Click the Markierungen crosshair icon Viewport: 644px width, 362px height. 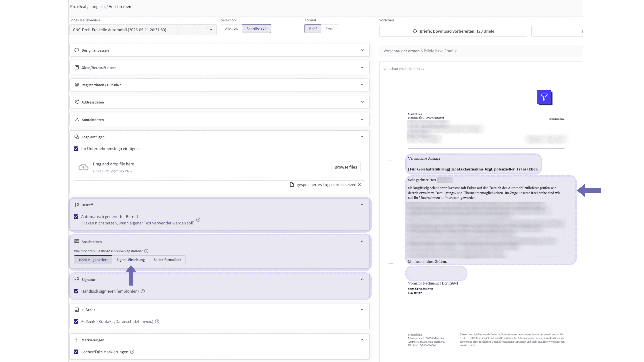tap(77, 340)
